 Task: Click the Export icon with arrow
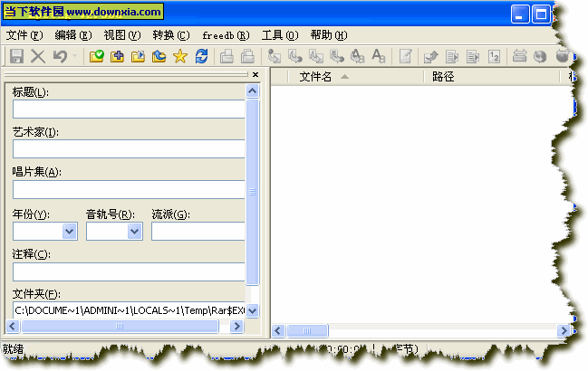[430, 56]
